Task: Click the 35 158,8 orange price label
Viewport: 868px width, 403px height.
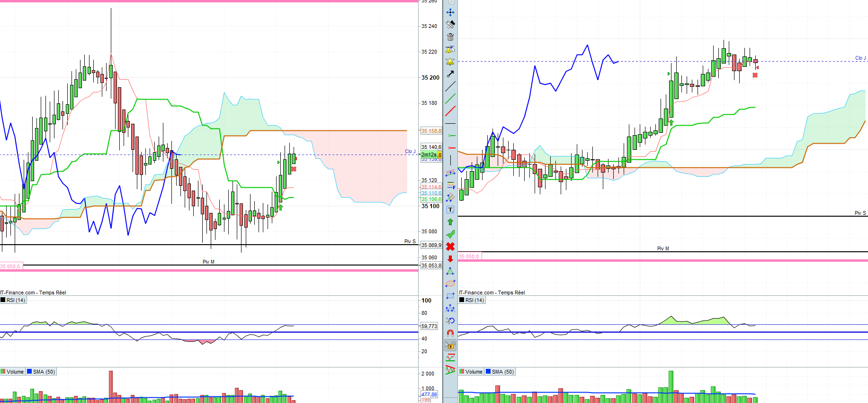Action: (x=431, y=131)
